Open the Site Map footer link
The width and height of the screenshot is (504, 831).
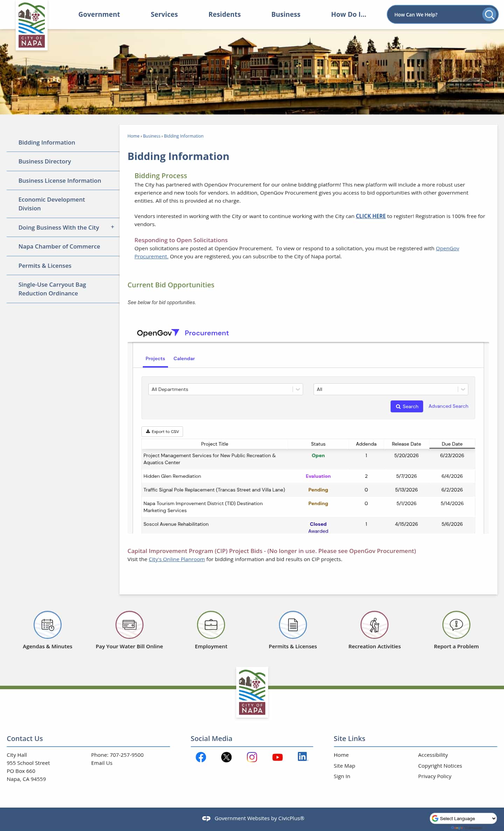coord(344,766)
